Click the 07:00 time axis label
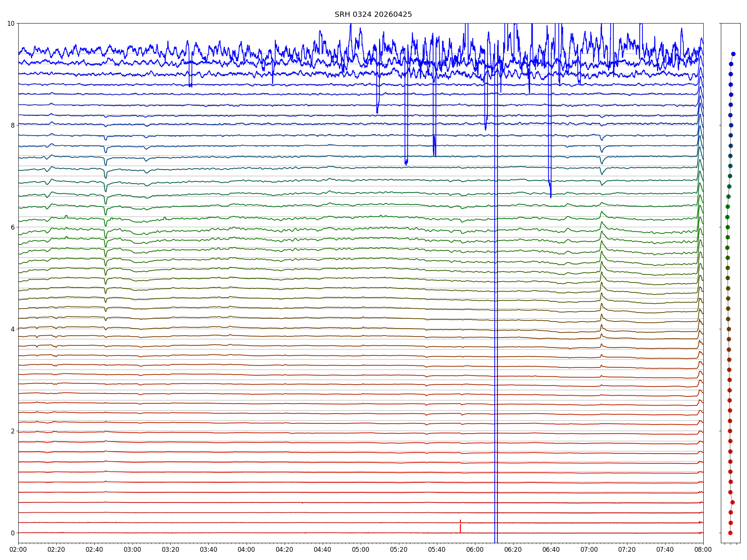Image resolution: width=747 pixels, height=560 pixels. 589,550
